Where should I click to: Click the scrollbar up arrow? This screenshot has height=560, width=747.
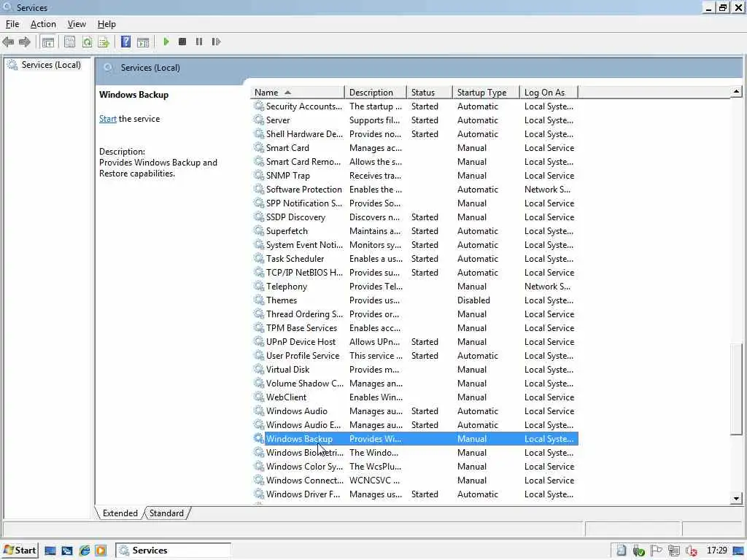(736, 91)
